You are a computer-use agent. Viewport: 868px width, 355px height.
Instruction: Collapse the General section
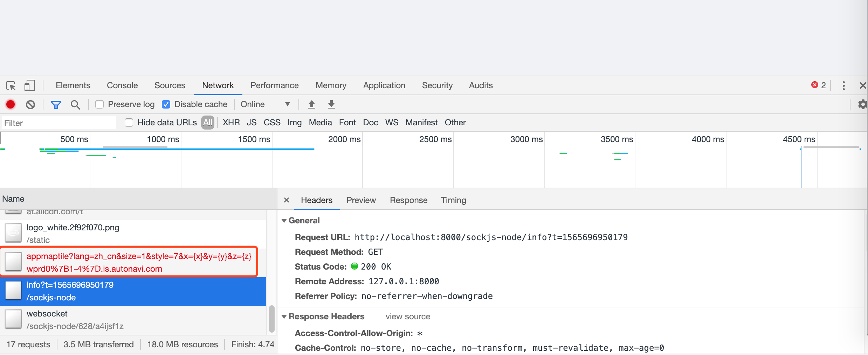coord(284,221)
